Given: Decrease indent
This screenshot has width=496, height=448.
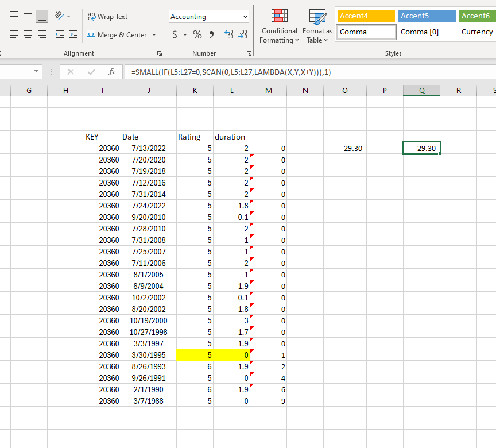Looking at the screenshot, I should pos(60,34).
